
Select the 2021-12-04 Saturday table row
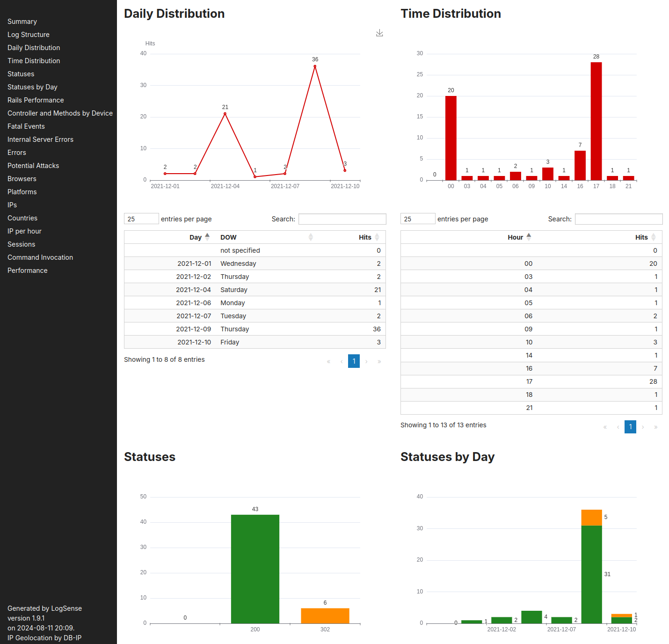[255, 290]
